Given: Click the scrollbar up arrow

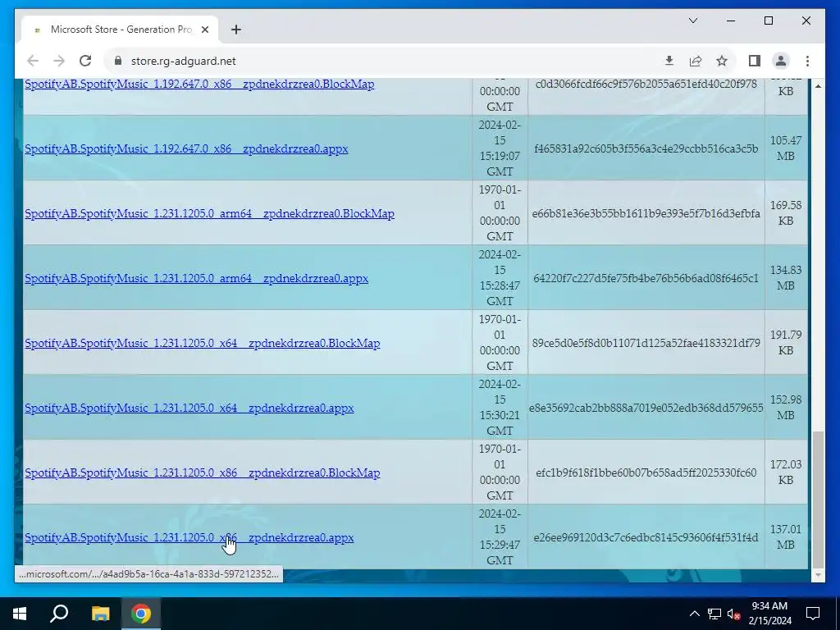Looking at the screenshot, I should tap(818, 85).
